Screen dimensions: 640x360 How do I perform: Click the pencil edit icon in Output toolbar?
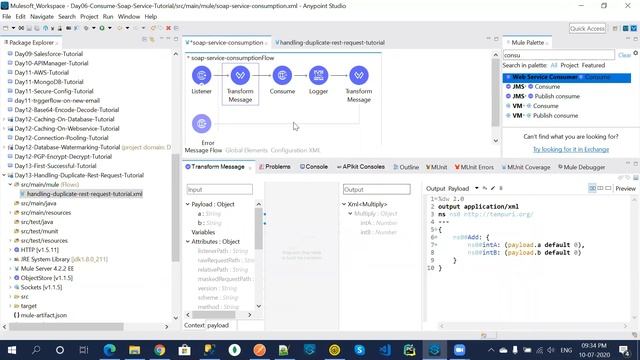[493, 188]
